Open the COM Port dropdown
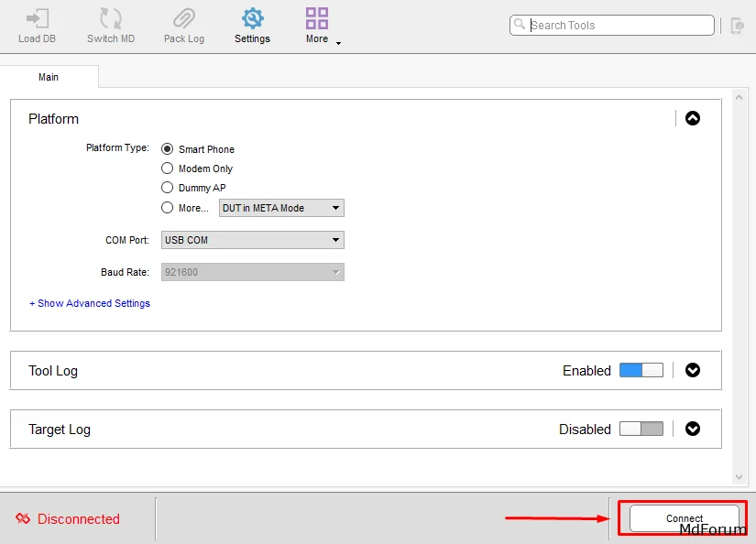This screenshot has height=544, width=756. point(252,240)
